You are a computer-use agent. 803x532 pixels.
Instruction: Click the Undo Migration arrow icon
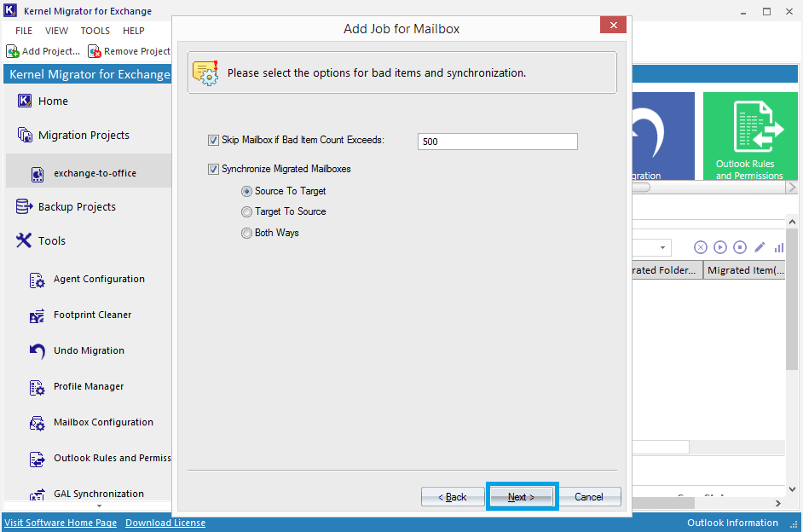pyautogui.click(x=37, y=351)
